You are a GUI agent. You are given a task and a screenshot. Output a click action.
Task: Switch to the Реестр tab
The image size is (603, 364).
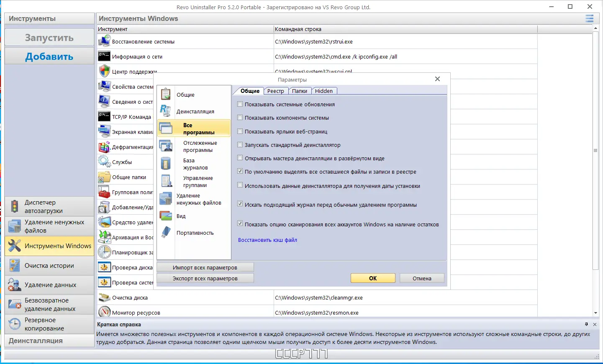point(276,91)
